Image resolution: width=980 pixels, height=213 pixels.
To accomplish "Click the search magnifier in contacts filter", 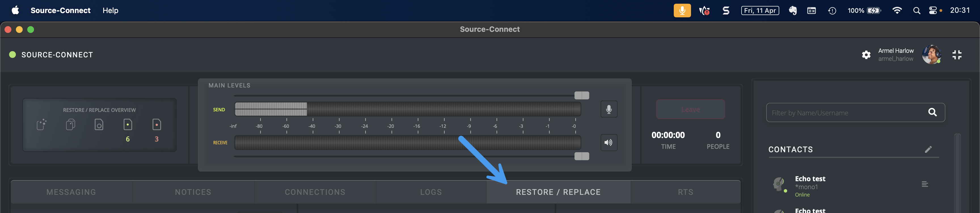I will [932, 112].
